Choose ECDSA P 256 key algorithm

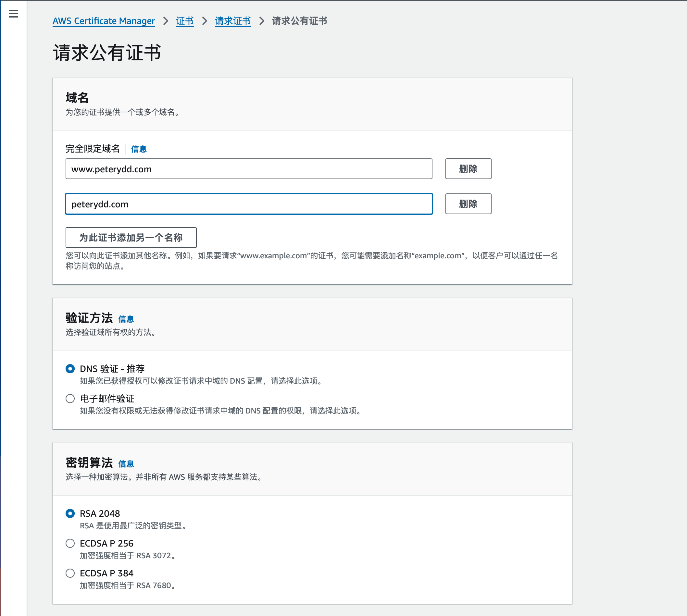click(x=70, y=543)
